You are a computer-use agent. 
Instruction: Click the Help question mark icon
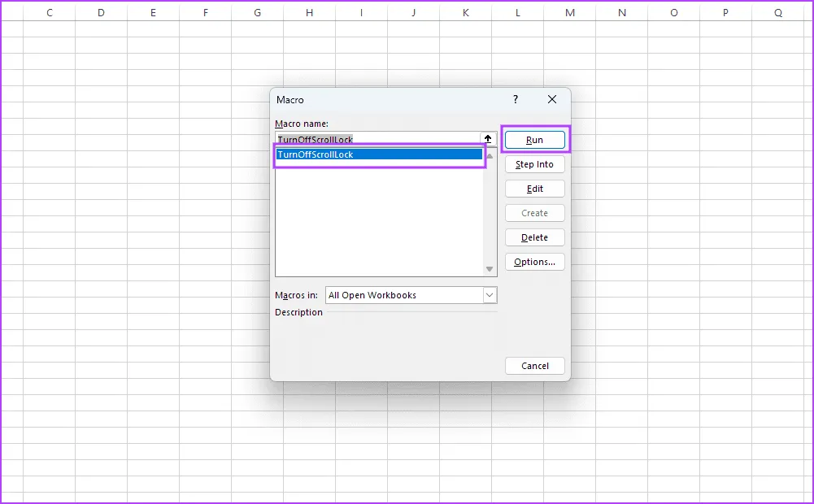[515, 99]
